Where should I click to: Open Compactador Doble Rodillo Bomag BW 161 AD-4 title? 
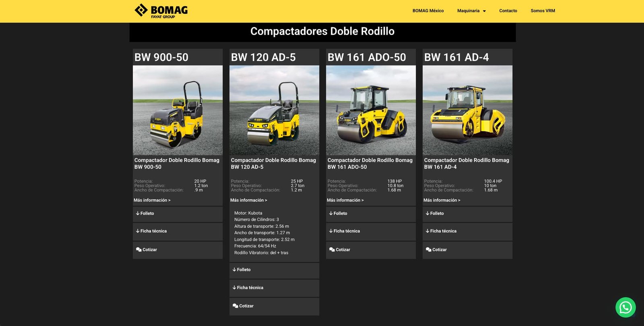click(x=466, y=163)
